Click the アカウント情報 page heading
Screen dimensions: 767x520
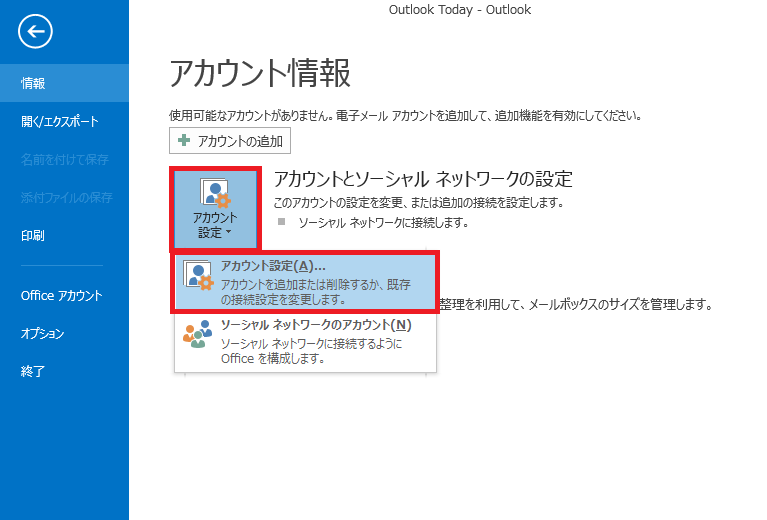(x=260, y=73)
